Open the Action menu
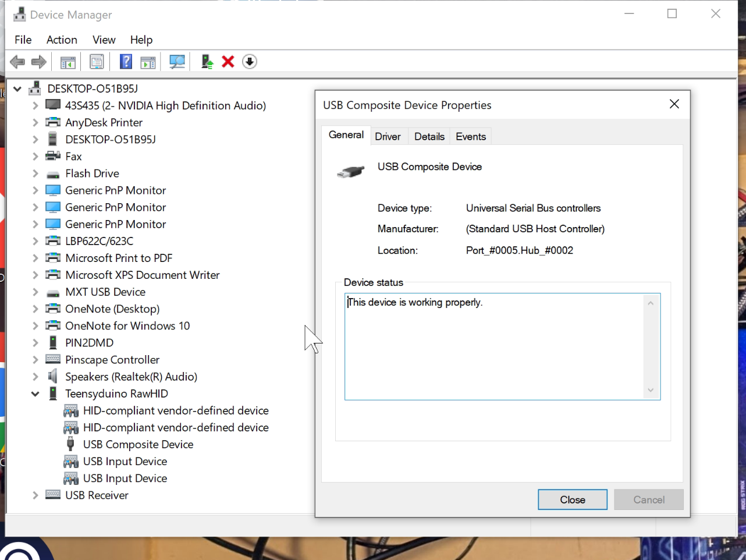Image resolution: width=746 pixels, height=560 pixels. point(62,40)
